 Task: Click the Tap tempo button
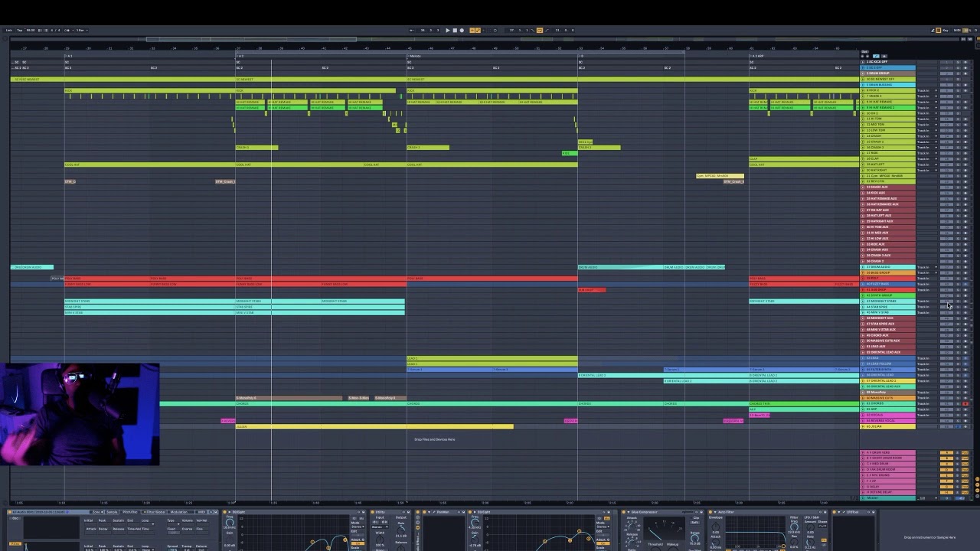click(20, 31)
